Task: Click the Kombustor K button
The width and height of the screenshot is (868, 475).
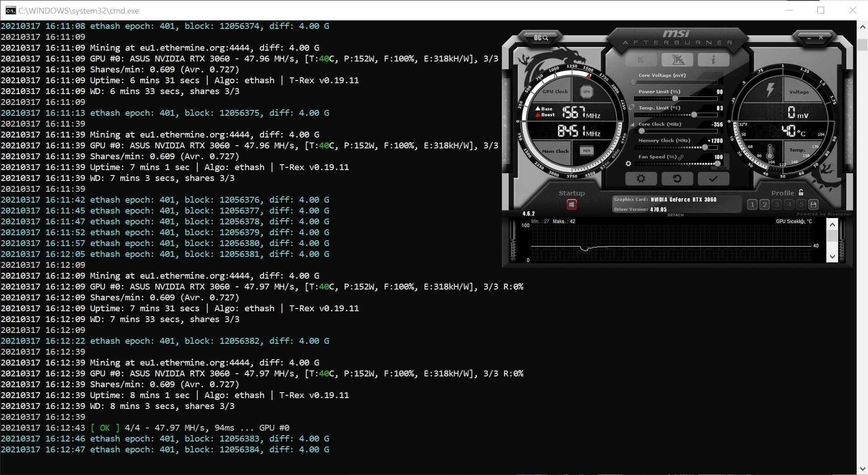Action: (x=641, y=60)
